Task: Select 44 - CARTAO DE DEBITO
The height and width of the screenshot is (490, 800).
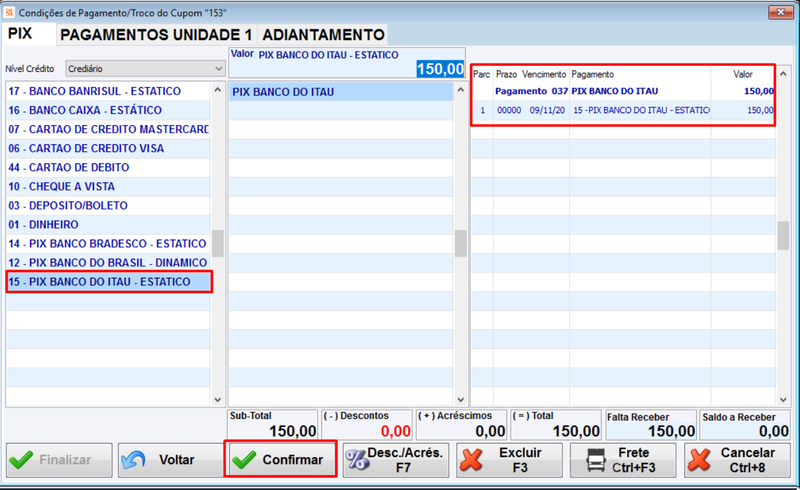Action: (108, 167)
